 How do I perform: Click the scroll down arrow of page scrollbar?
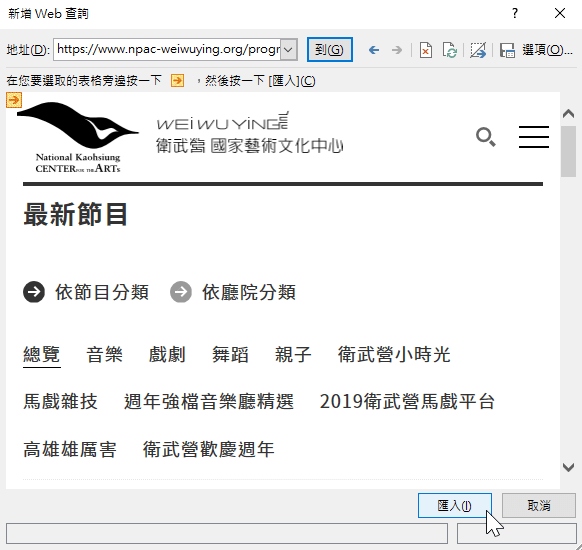click(x=568, y=467)
